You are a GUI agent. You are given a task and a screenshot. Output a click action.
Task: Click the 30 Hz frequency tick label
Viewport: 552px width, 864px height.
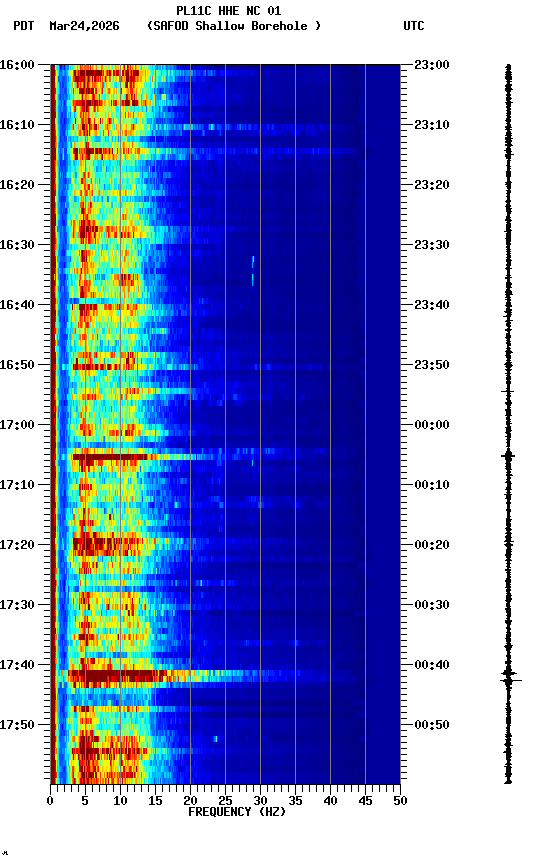click(x=260, y=801)
